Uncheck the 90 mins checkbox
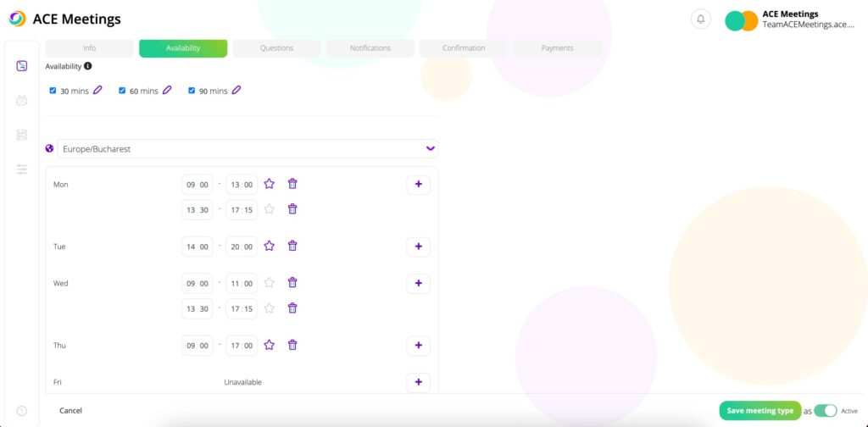The image size is (868, 427). 192,91
